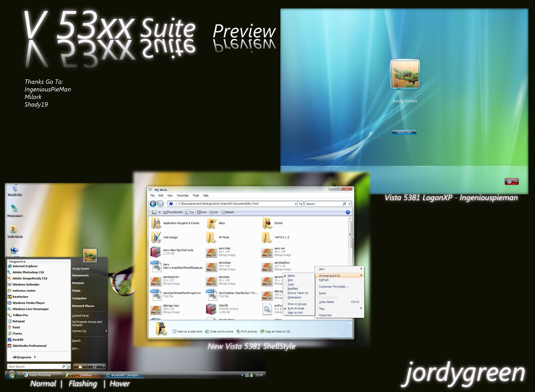Click Start Search magnifier icon

(64, 366)
